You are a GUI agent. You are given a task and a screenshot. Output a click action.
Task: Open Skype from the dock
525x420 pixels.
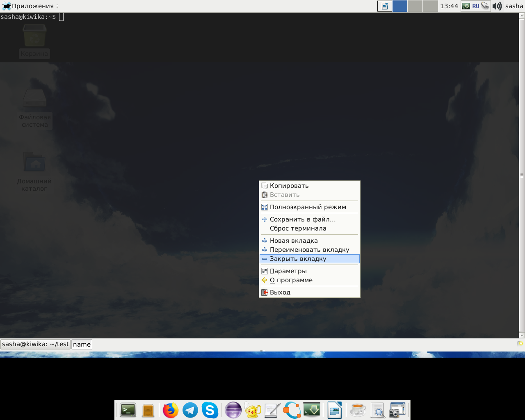[x=210, y=410]
